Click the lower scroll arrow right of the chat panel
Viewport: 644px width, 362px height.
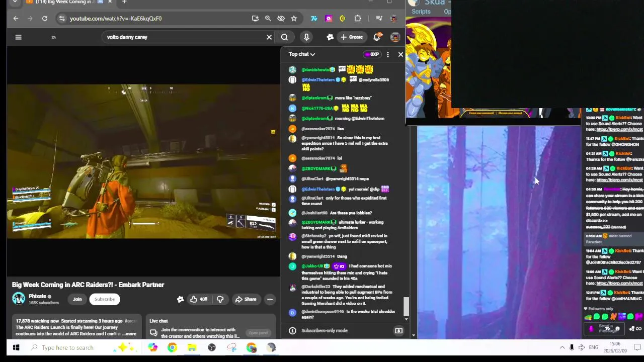(414, 335)
